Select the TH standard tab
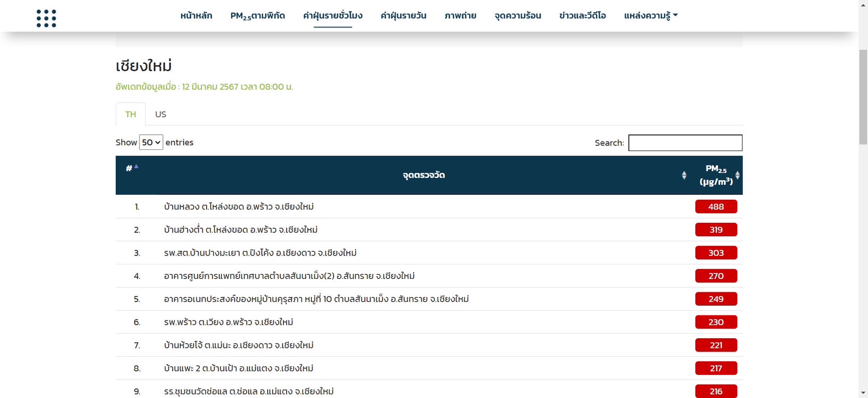The height and width of the screenshot is (398, 868). tap(131, 114)
